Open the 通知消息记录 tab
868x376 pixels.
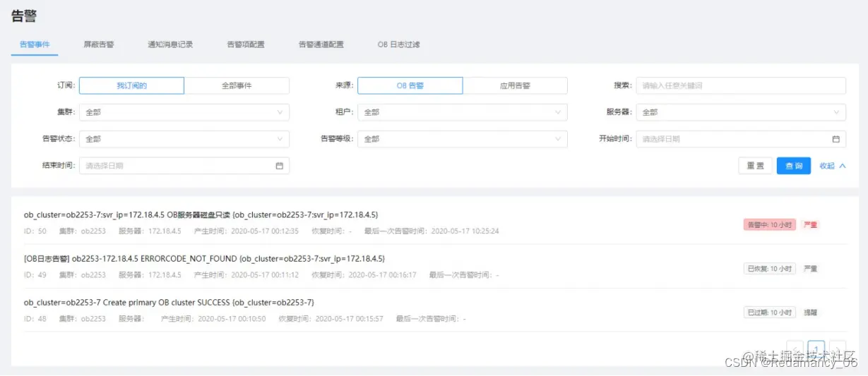point(170,44)
